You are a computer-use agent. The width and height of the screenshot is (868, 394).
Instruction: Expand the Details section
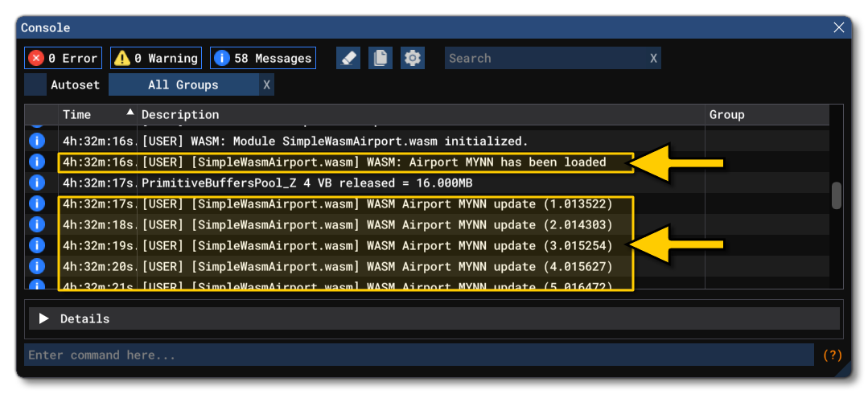pyautogui.click(x=44, y=319)
